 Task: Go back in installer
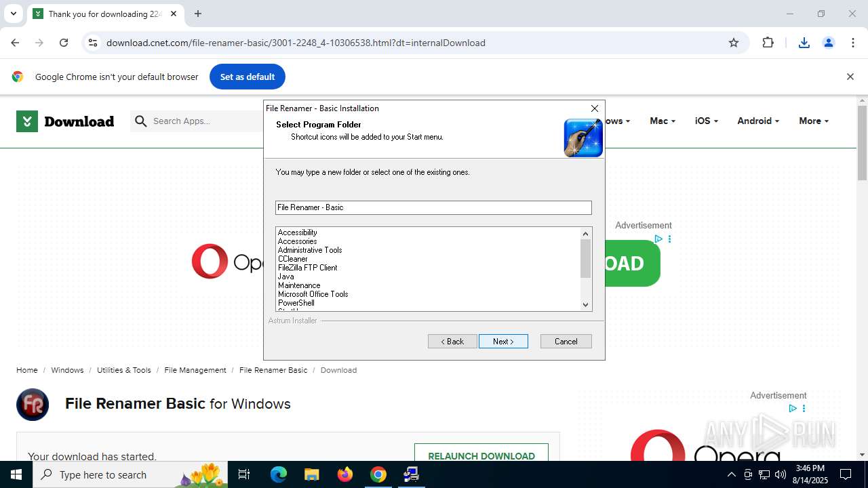pos(452,342)
